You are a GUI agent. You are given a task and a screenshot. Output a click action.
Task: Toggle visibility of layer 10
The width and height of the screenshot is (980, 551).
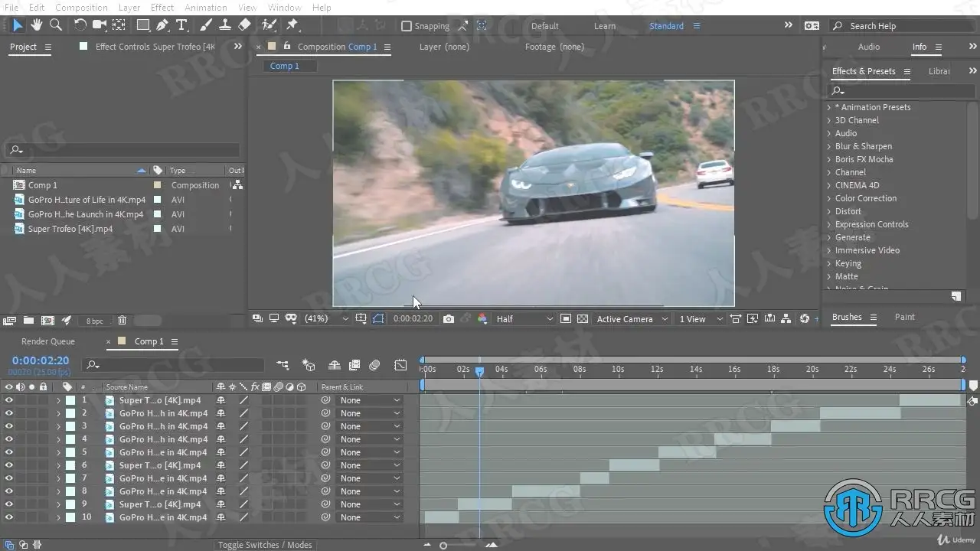pyautogui.click(x=9, y=517)
